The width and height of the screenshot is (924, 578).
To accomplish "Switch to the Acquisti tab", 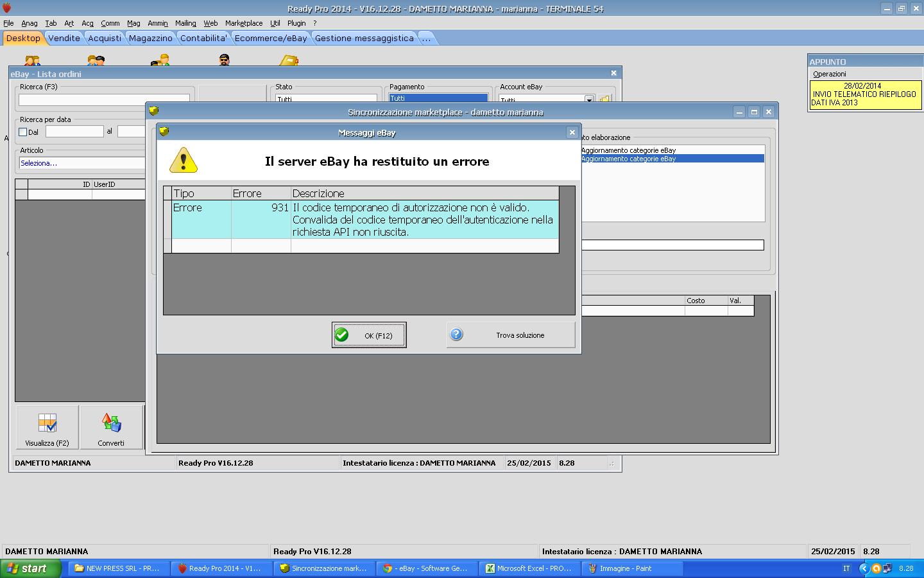I will pyautogui.click(x=105, y=38).
